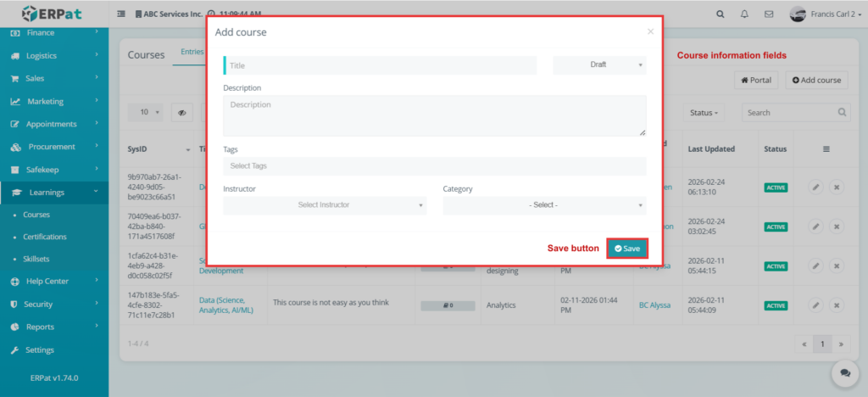Open the Status filter dropdown
This screenshot has height=397, width=868.
[704, 113]
